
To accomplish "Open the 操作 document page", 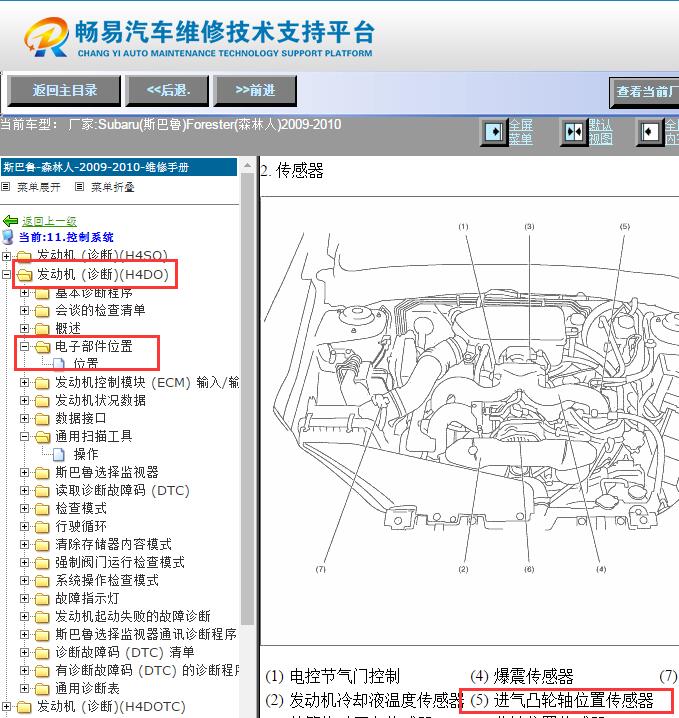I will pyautogui.click(x=86, y=454).
